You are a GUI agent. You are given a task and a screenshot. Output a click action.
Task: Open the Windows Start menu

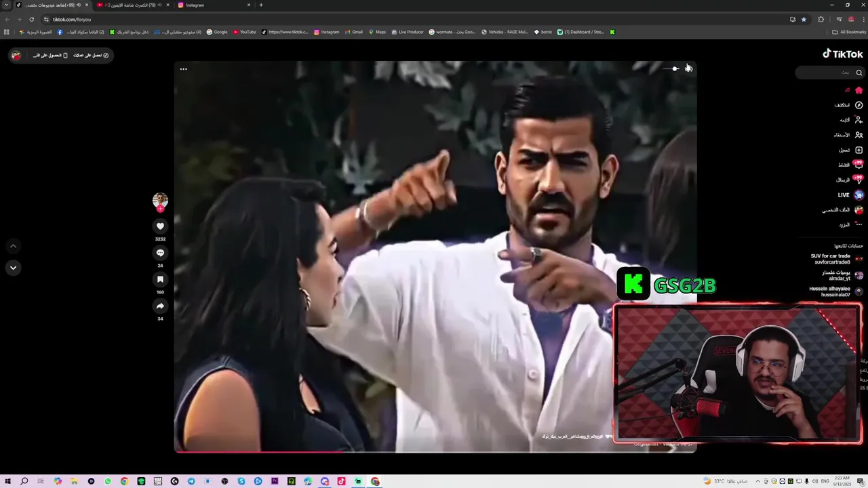pyautogui.click(x=7, y=481)
